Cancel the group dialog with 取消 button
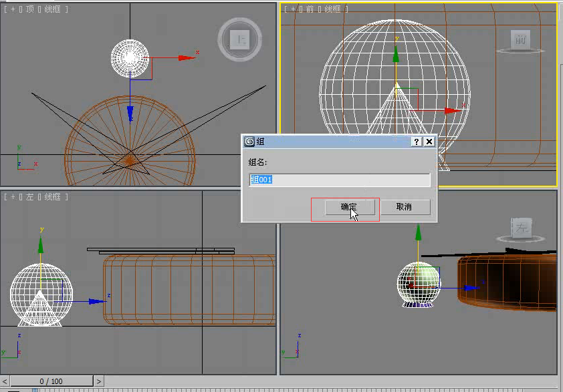Screen dimensions: 563x392 click(x=405, y=207)
